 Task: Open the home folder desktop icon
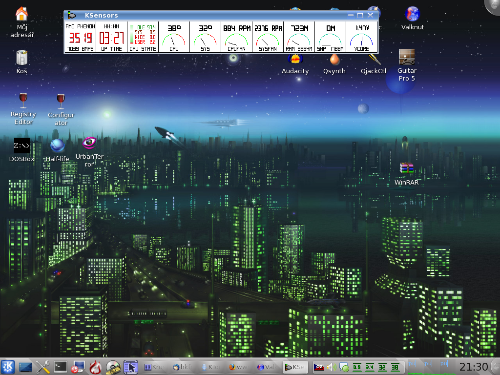point(22,22)
